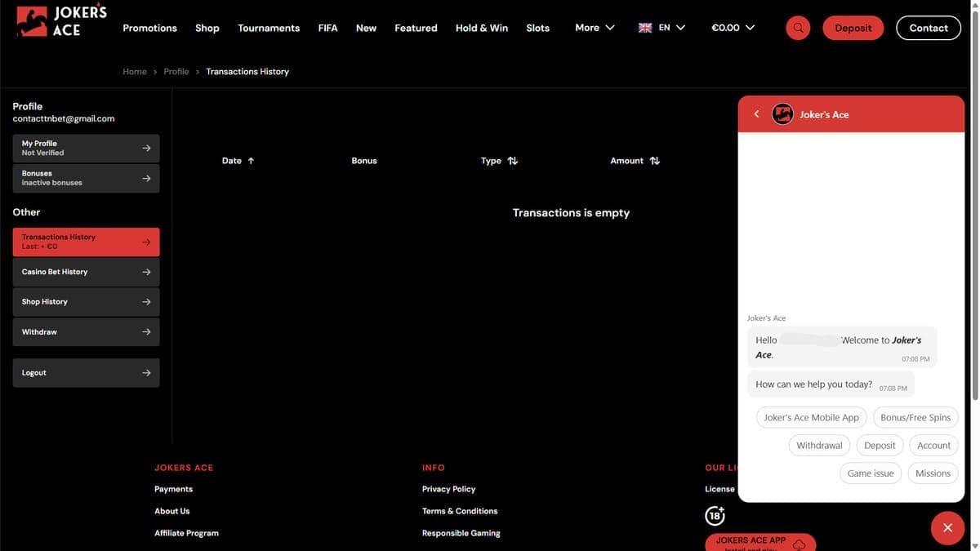This screenshot has width=980, height=551.
Task: Open Slots in the navigation
Action: coord(537,28)
